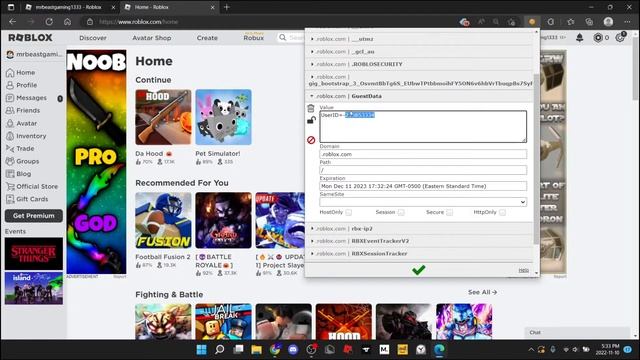
Task: Click the Inventory sidebar icon
Action: coord(10,136)
